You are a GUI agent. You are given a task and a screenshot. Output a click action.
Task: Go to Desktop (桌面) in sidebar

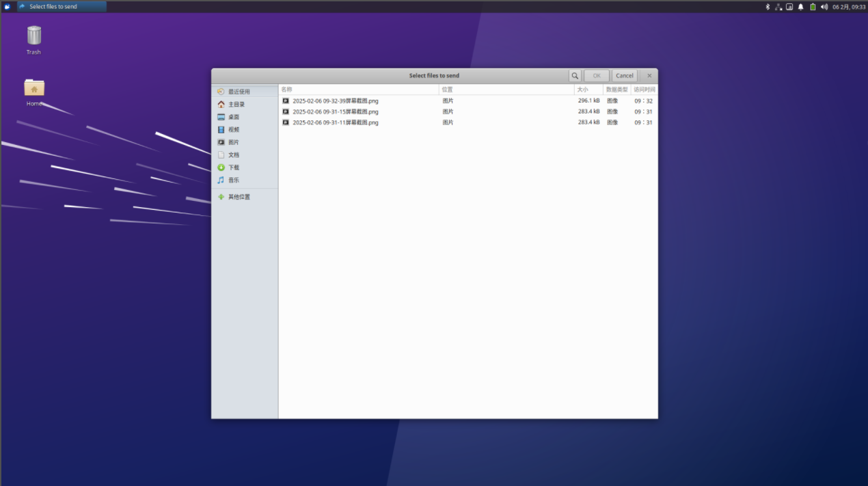tap(245, 117)
